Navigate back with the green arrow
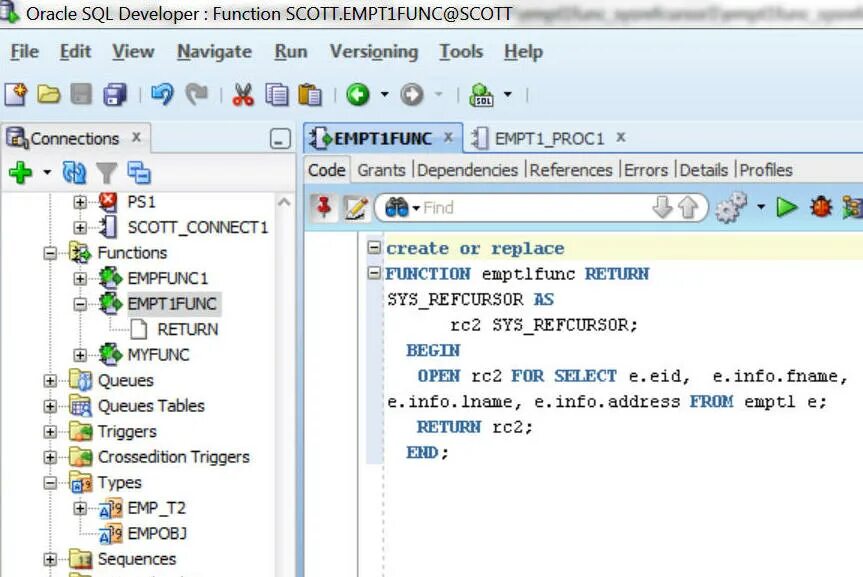This screenshot has width=863, height=577. (x=358, y=95)
